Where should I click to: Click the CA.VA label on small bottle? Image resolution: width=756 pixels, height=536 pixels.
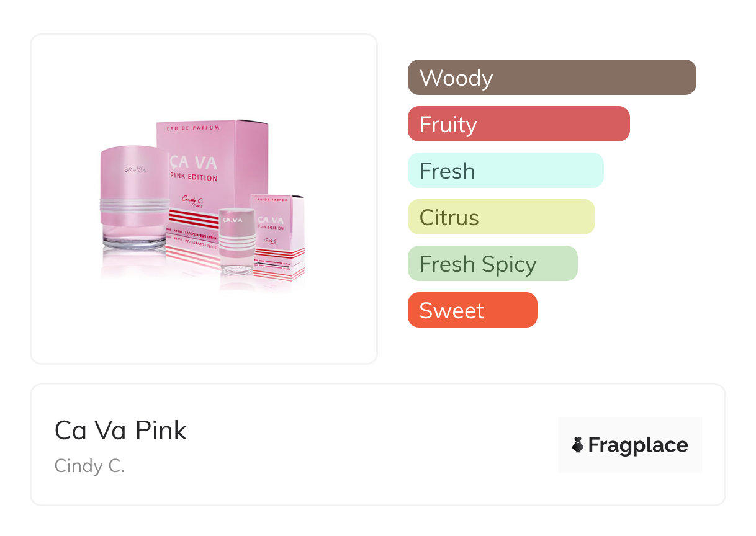point(233,220)
